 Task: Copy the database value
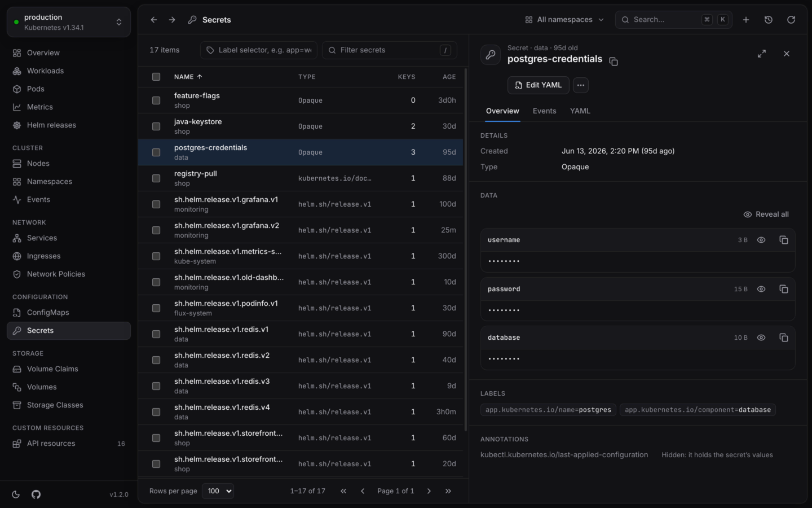(x=783, y=338)
